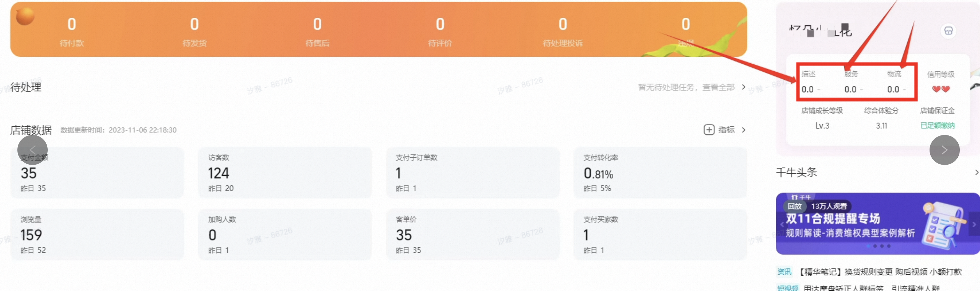980x291 pixels.
Task: Go to the next slide with the right arrow circle
Action: pyautogui.click(x=944, y=150)
